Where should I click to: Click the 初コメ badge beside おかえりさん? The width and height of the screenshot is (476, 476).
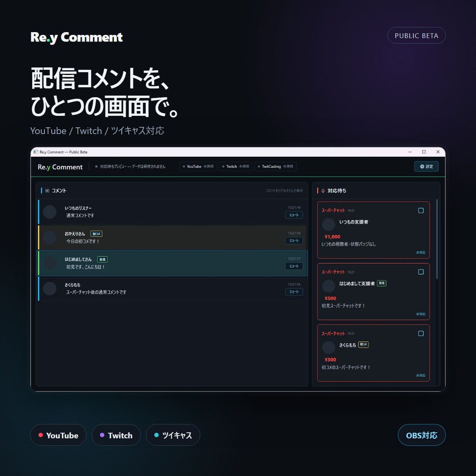tap(96, 234)
